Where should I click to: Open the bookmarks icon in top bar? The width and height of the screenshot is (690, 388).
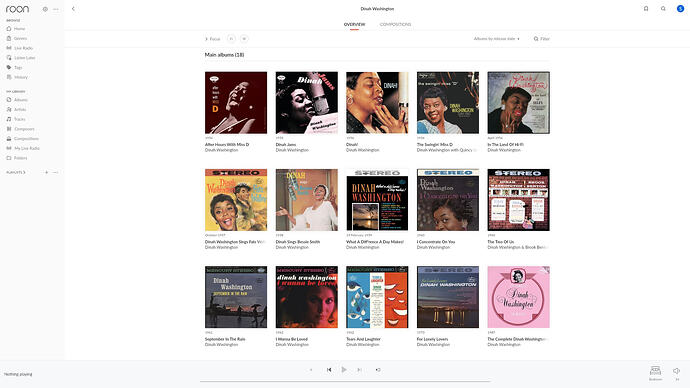[x=646, y=8]
